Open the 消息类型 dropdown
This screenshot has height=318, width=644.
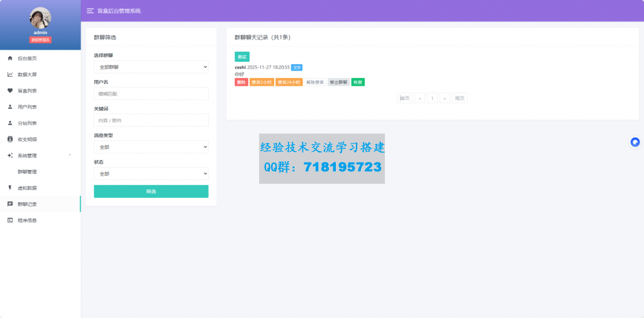151,147
